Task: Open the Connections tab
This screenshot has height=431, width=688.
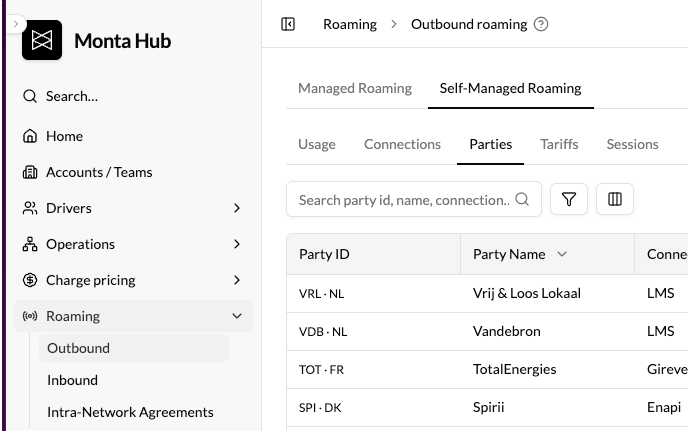Action: click(x=402, y=144)
